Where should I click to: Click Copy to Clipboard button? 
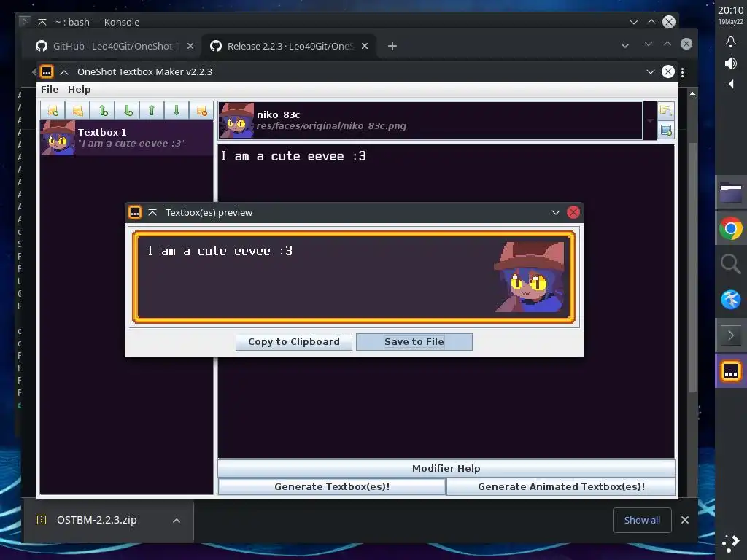(294, 341)
